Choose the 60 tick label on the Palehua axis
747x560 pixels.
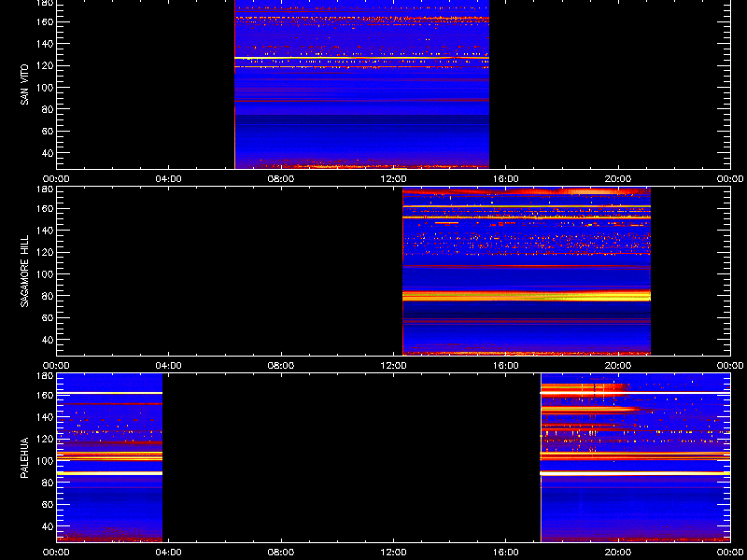pyautogui.click(x=48, y=505)
